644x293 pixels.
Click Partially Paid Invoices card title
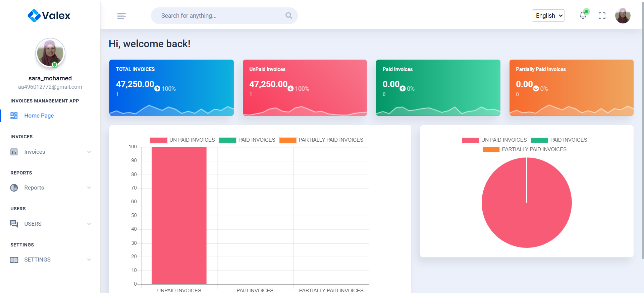tap(541, 69)
